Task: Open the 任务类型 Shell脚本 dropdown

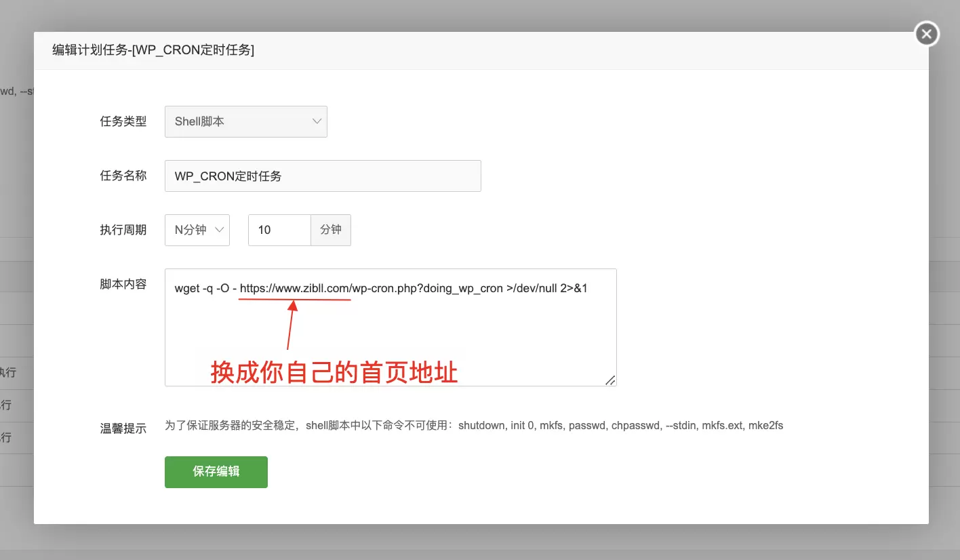Action: [x=246, y=121]
